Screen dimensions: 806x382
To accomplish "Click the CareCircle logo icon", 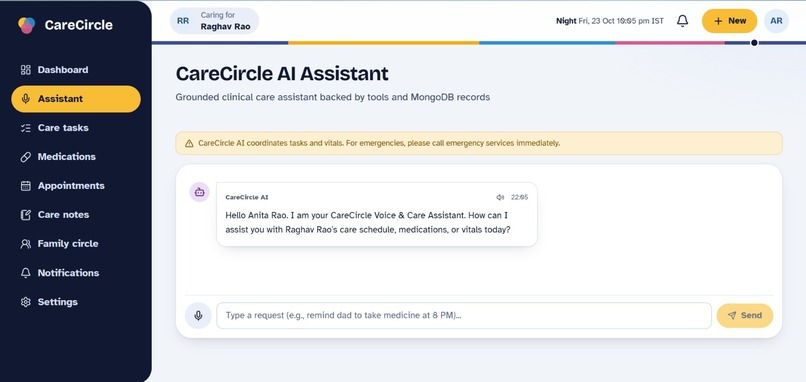I will coord(26,25).
